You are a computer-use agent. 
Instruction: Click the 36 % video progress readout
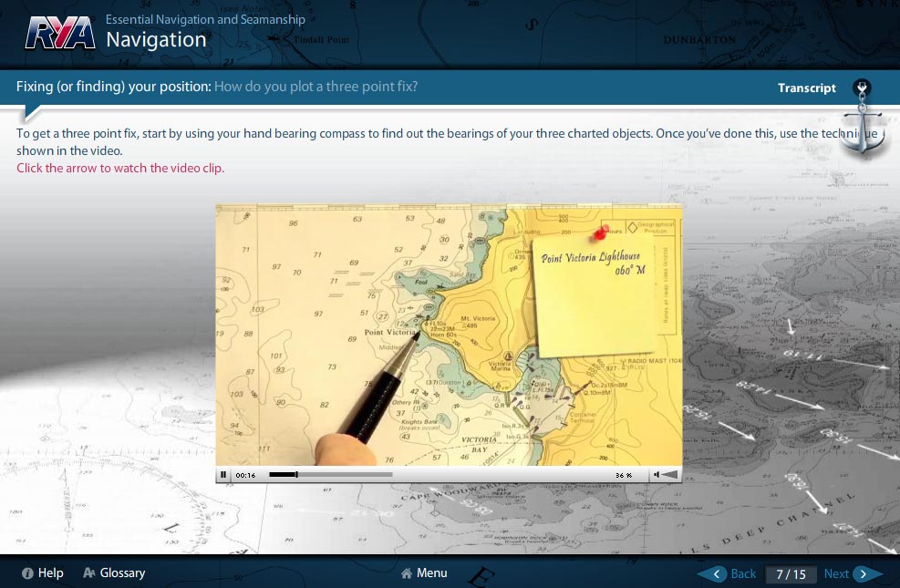[624, 475]
